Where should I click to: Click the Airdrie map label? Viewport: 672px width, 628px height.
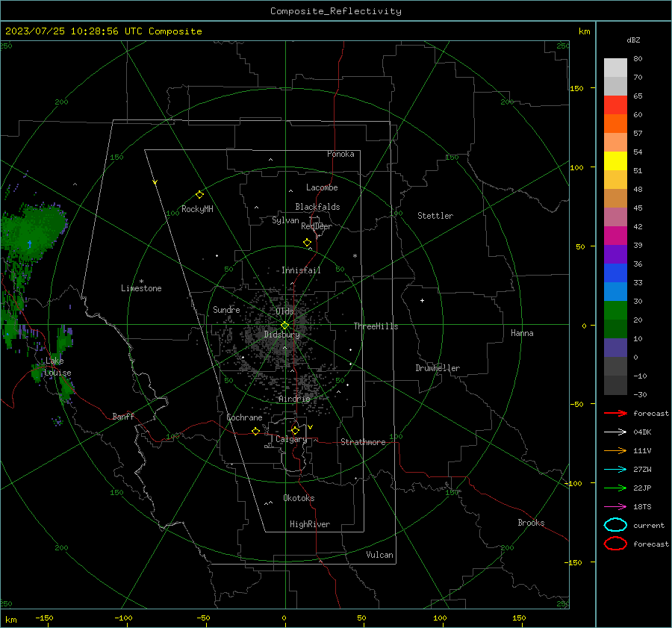coord(294,399)
